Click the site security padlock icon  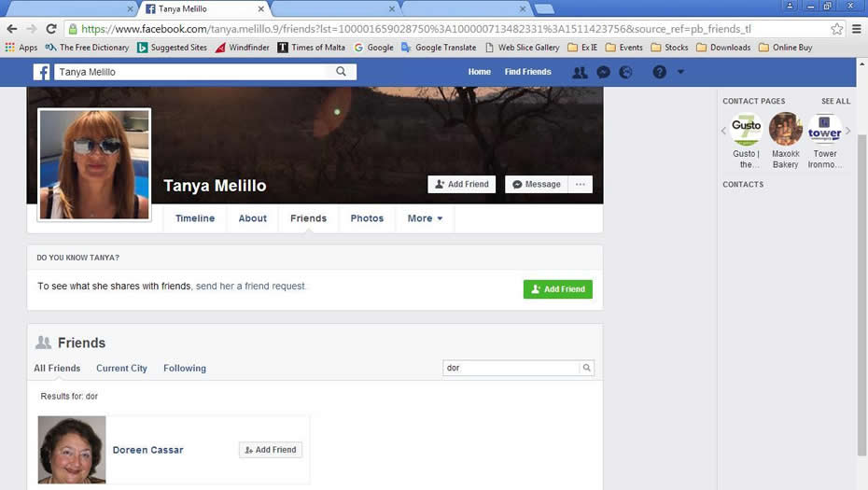tap(73, 29)
